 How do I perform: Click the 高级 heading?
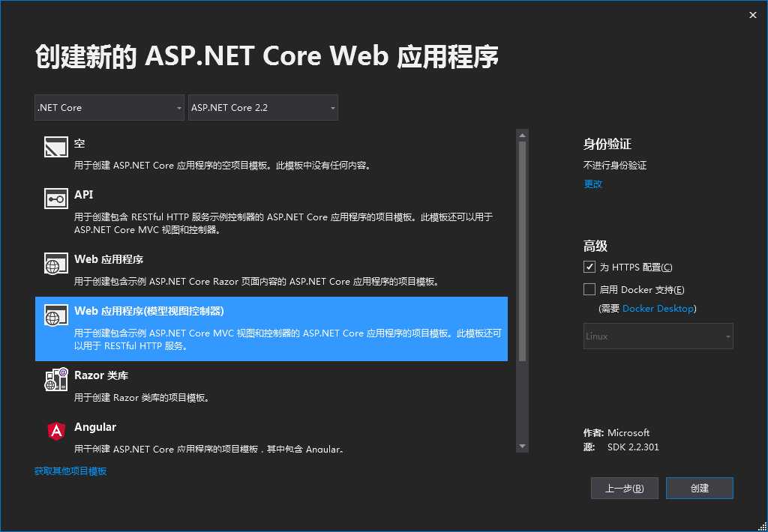point(595,247)
